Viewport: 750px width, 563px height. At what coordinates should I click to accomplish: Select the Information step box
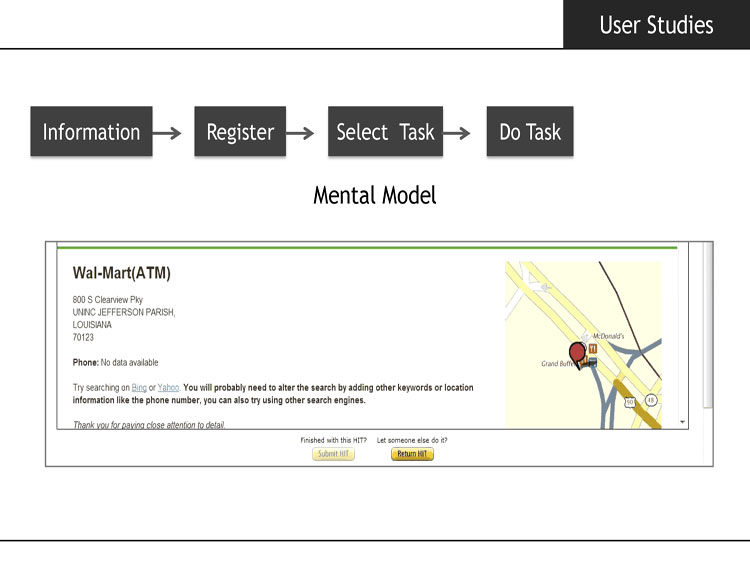pos(91,132)
